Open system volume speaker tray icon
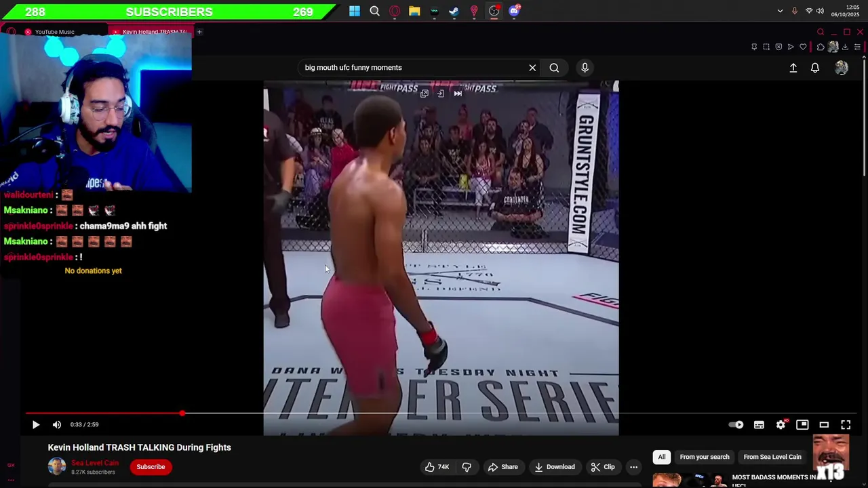Viewport: 868px width, 488px height. 820,11
